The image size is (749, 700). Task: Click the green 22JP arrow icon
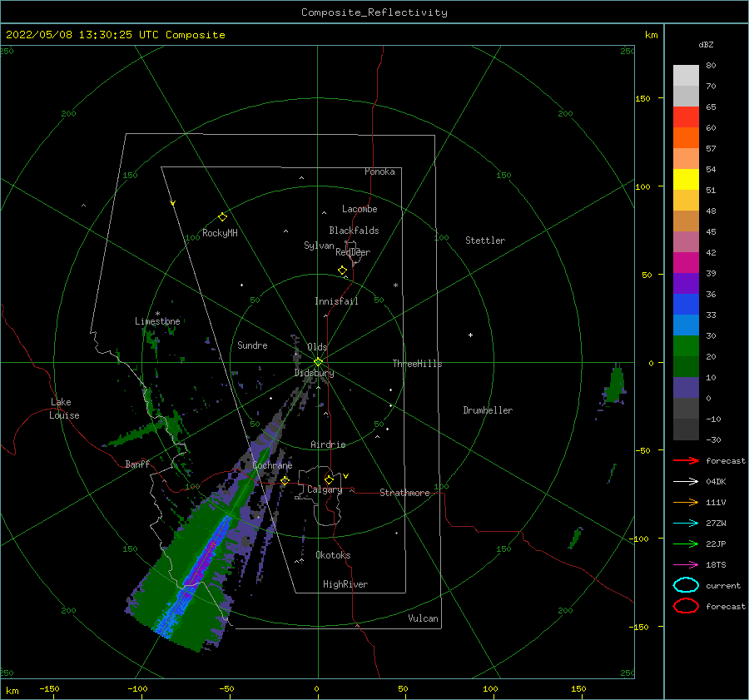click(x=686, y=544)
